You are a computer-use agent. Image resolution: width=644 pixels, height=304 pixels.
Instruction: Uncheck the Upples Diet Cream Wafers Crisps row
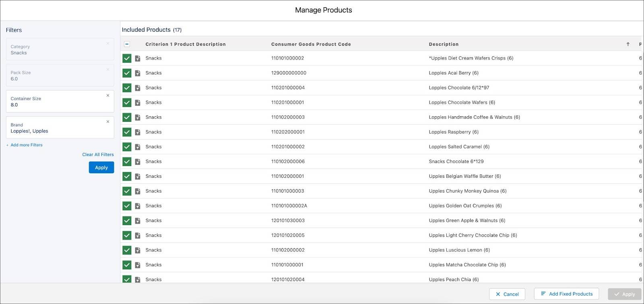pyautogui.click(x=127, y=58)
